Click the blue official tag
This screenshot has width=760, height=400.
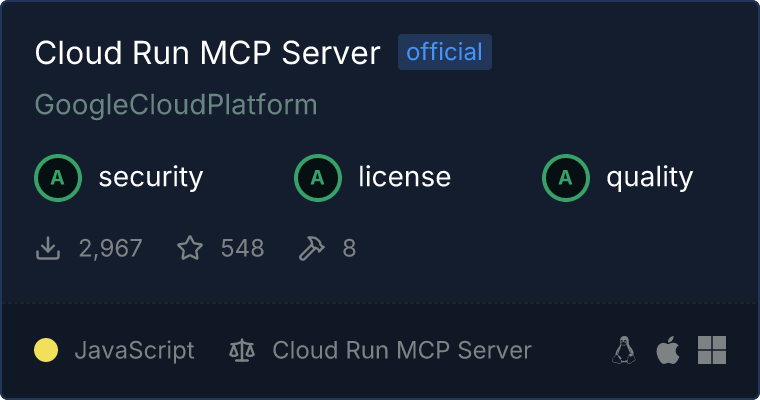click(444, 52)
